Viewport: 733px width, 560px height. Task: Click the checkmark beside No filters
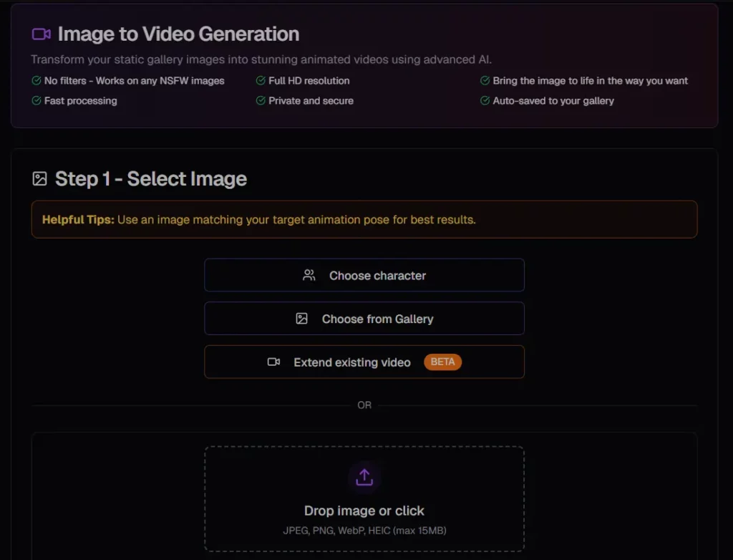click(36, 80)
